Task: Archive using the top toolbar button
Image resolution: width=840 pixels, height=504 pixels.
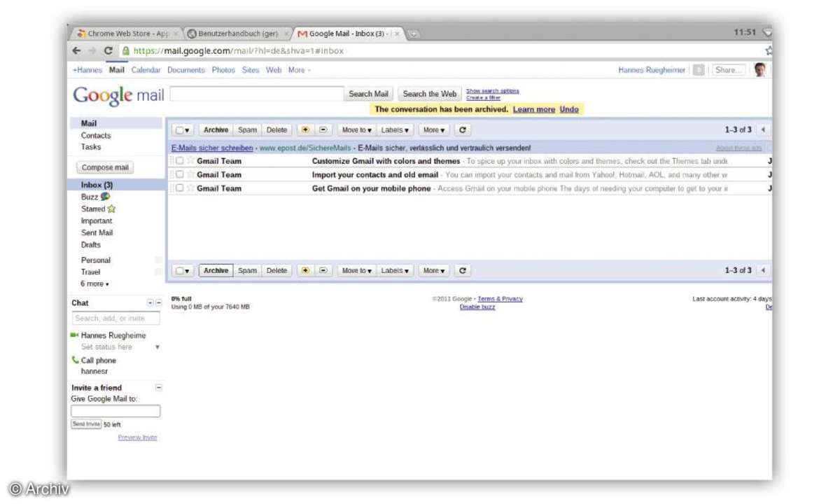Action: pyautogui.click(x=216, y=130)
